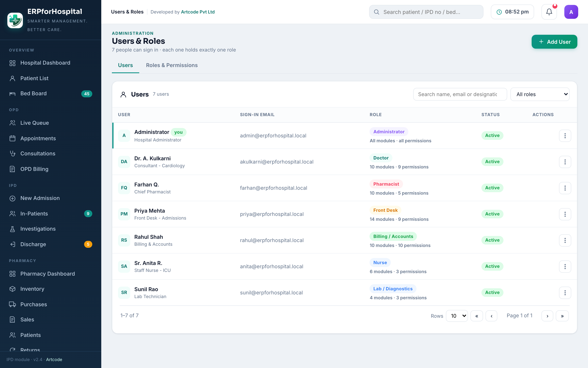Open New Admission in sidebar

click(51, 198)
